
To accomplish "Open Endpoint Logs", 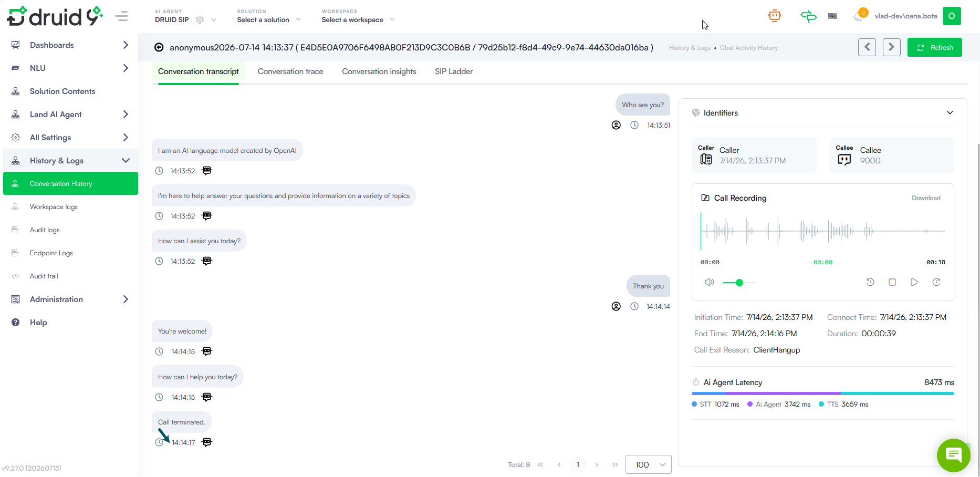I will click(70, 253).
